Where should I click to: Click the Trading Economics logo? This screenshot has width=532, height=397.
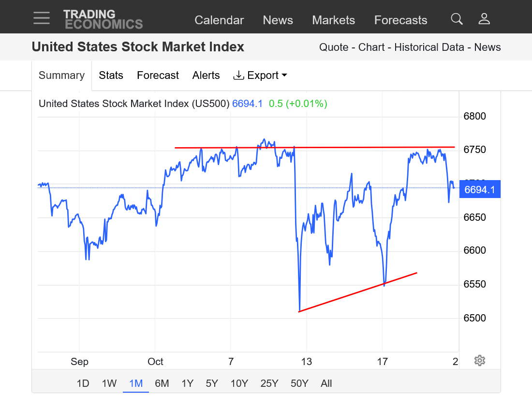coord(103,19)
